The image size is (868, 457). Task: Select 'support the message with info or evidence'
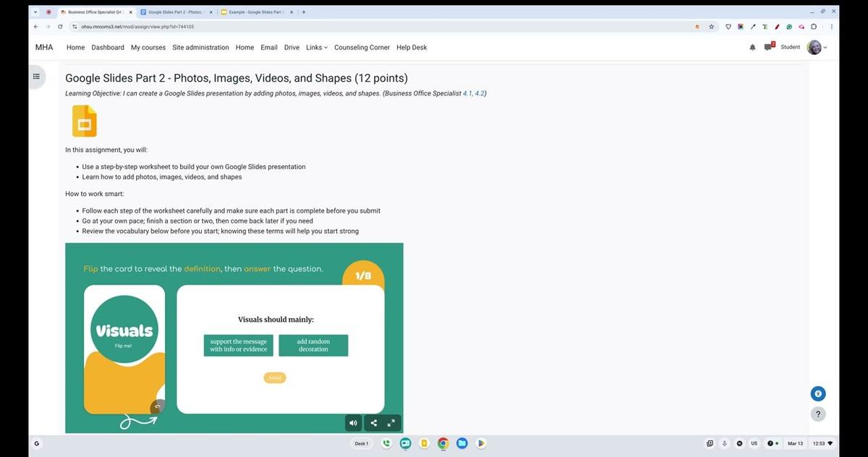click(x=238, y=345)
